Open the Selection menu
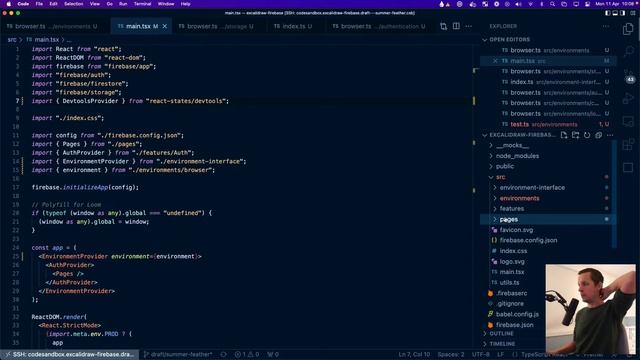Image resolution: width=640 pixels, height=360 pixels. tap(73, 4)
